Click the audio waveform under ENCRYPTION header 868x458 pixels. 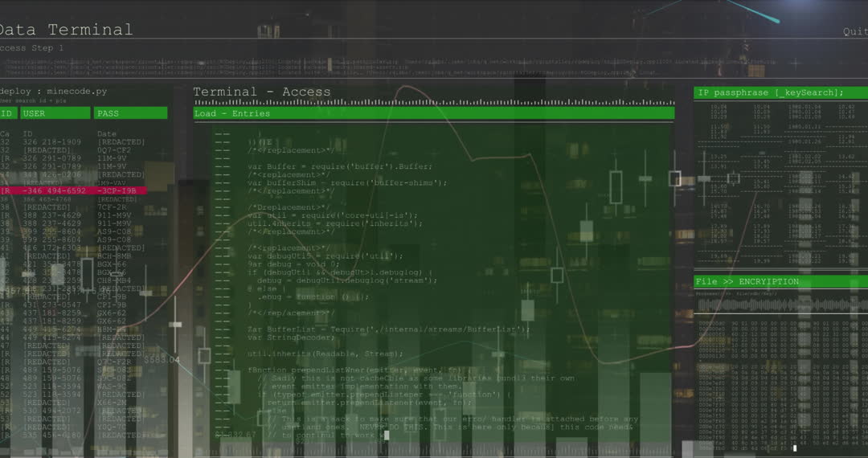[x=780, y=306]
